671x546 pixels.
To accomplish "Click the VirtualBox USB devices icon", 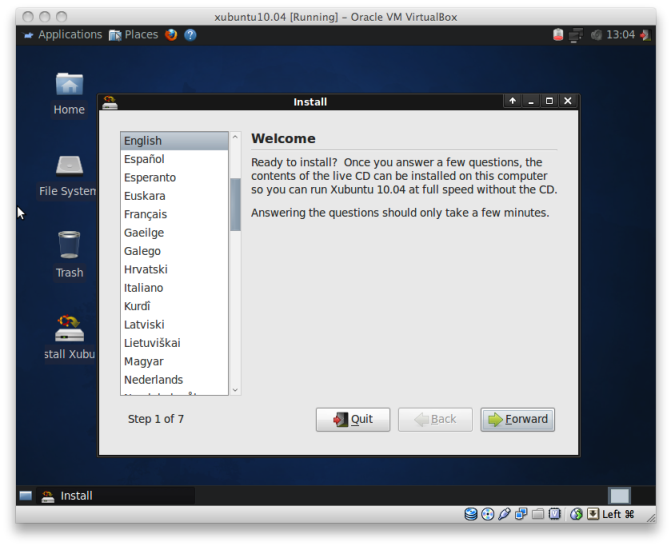I will click(504, 514).
